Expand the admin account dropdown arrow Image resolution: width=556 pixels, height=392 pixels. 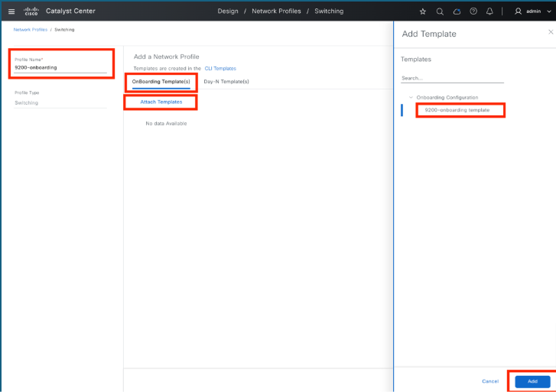pos(549,11)
